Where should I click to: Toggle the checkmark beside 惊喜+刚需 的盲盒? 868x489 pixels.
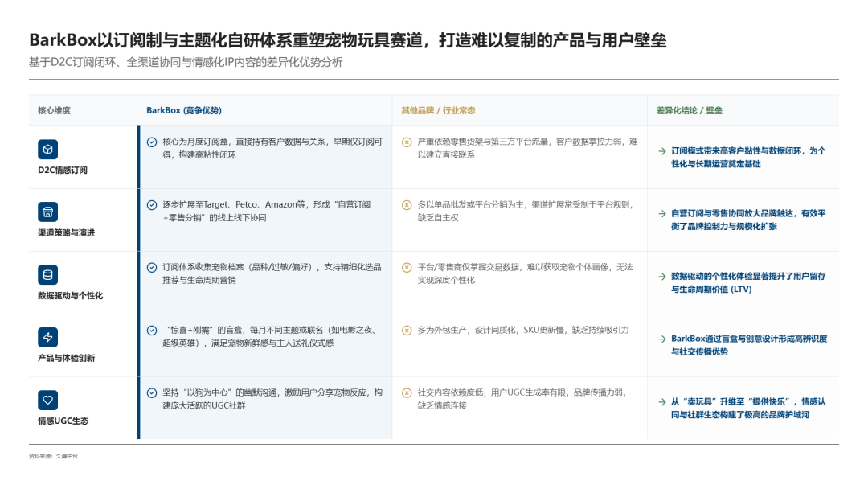tap(150, 329)
